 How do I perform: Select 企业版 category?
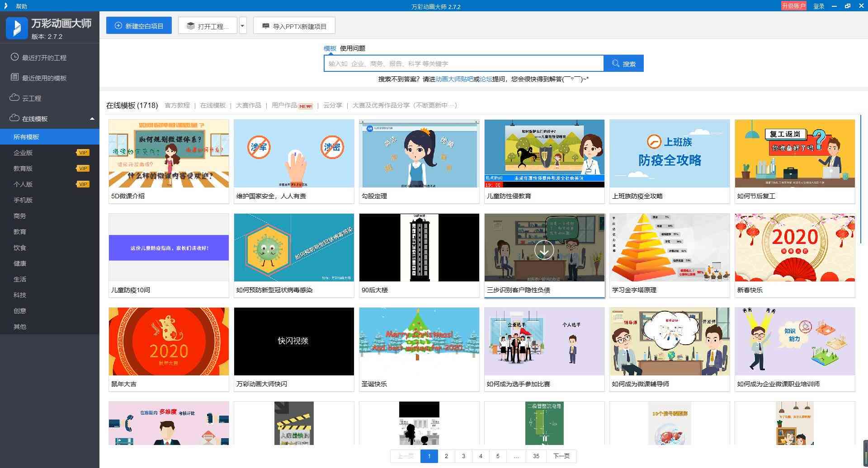pos(50,153)
